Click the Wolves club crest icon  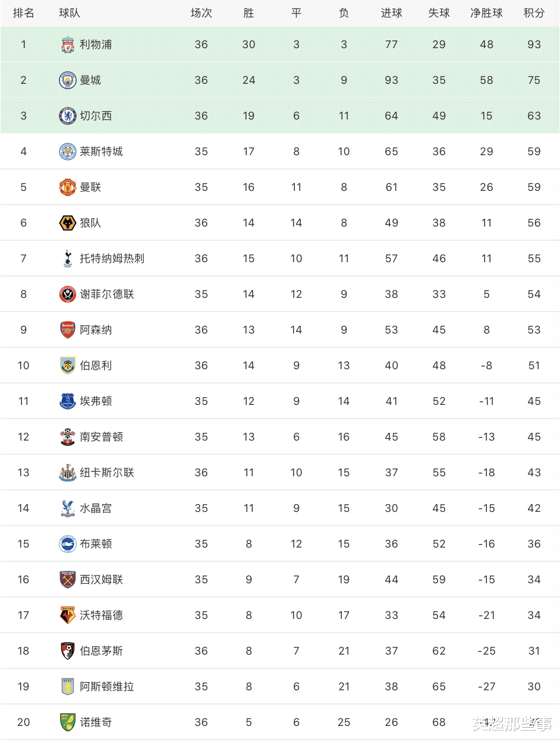pyautogui.click(x=68, y=223)
